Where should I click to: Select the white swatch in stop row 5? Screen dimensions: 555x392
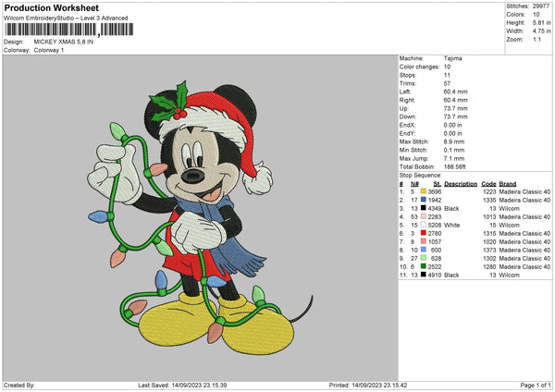click(424, 225)
